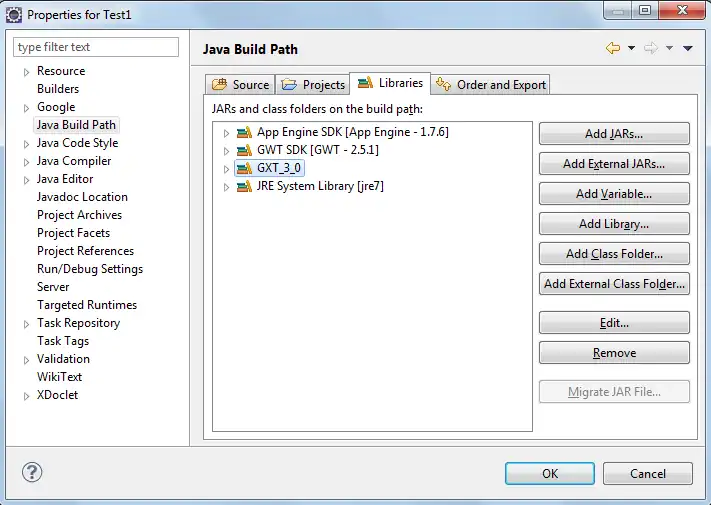Click the GXT_3_0 library icon
The image size is (711, 505).
coord(244,168)
